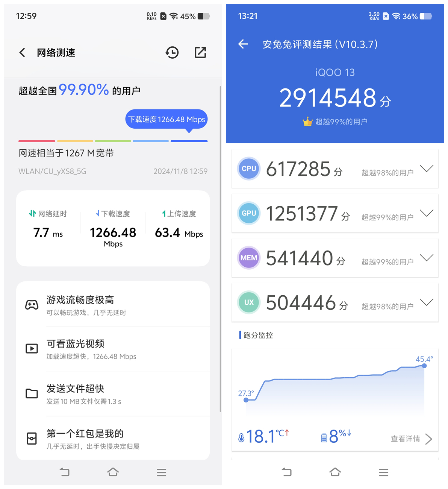
Task: Tap the right phone's recent apps menu button
Action: [384, 472]
